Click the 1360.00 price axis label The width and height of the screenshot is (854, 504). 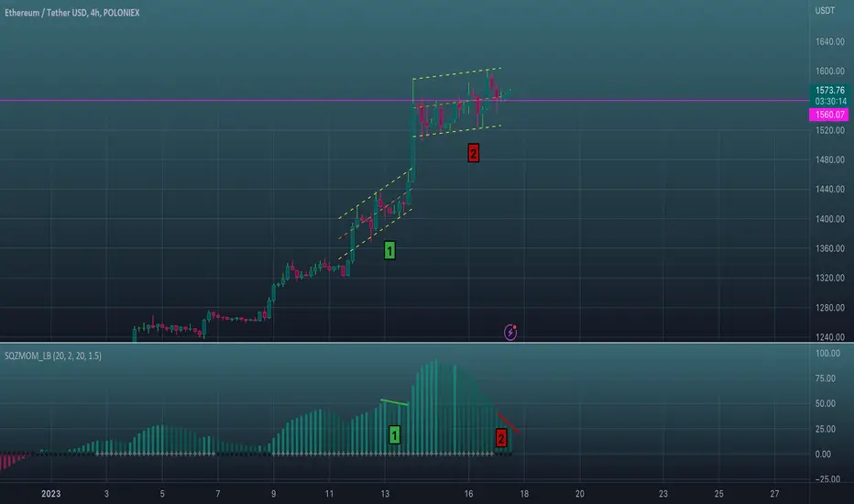click(830, 248)
